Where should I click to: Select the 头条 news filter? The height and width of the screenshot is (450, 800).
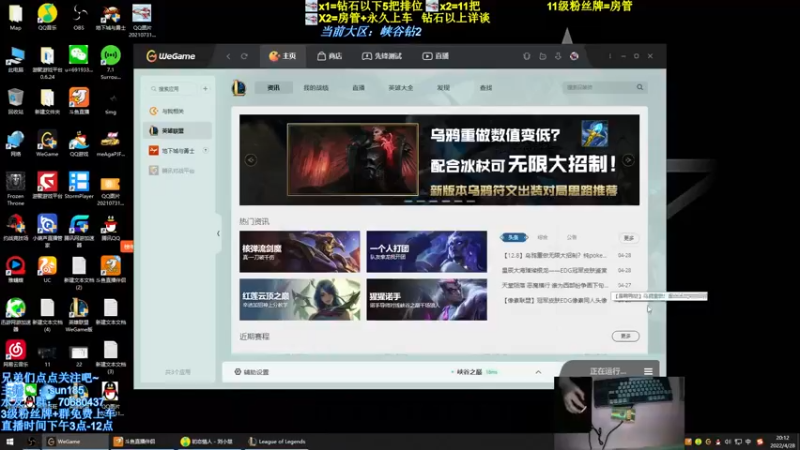513,237
